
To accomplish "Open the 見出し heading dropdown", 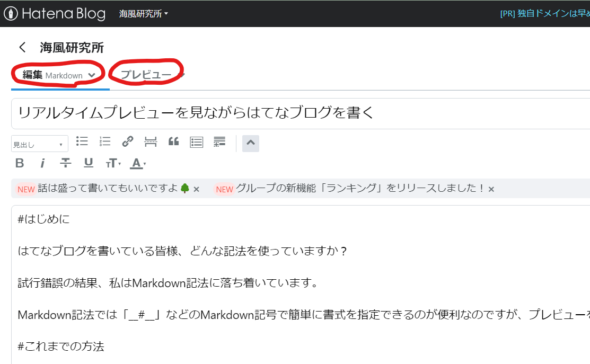I will coord(40,144).
